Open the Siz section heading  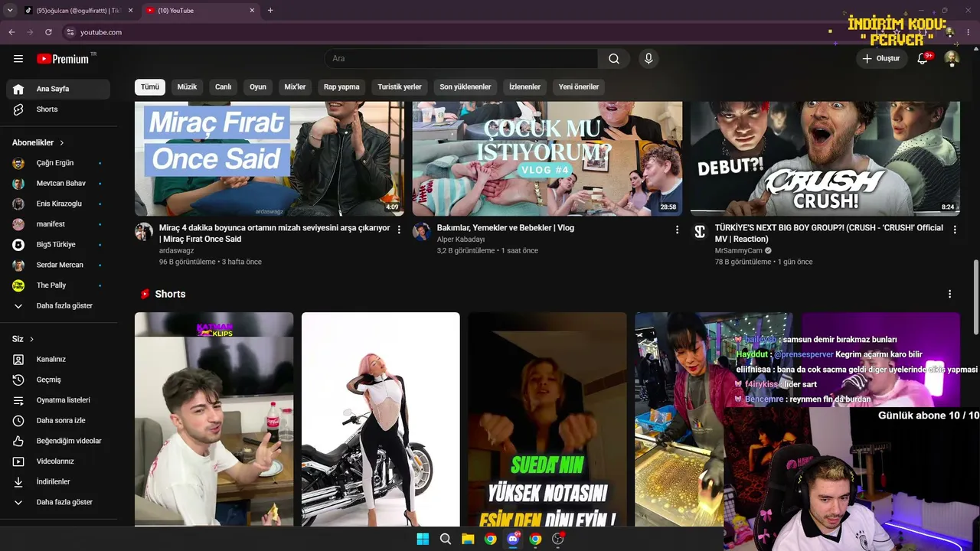pos(23,339)
